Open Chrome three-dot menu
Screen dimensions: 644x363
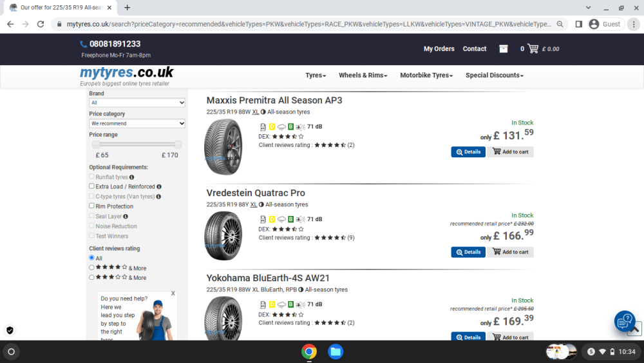click(x=634, y=25)
